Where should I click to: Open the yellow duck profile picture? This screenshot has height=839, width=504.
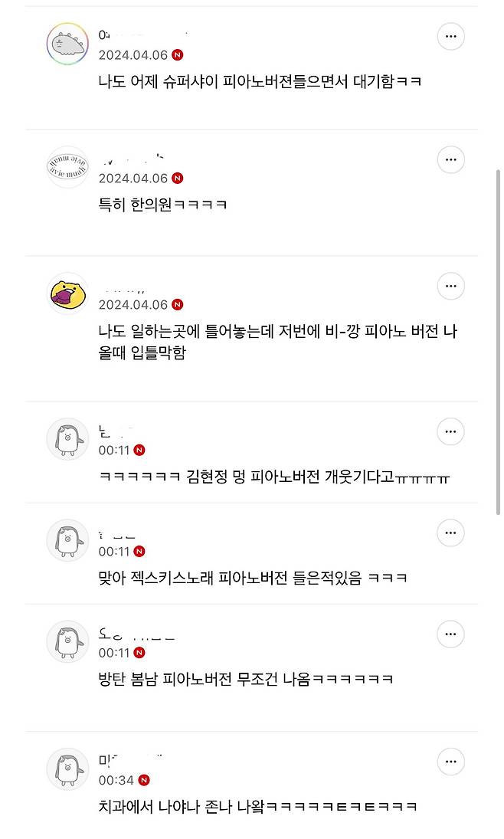pos(67,293)
